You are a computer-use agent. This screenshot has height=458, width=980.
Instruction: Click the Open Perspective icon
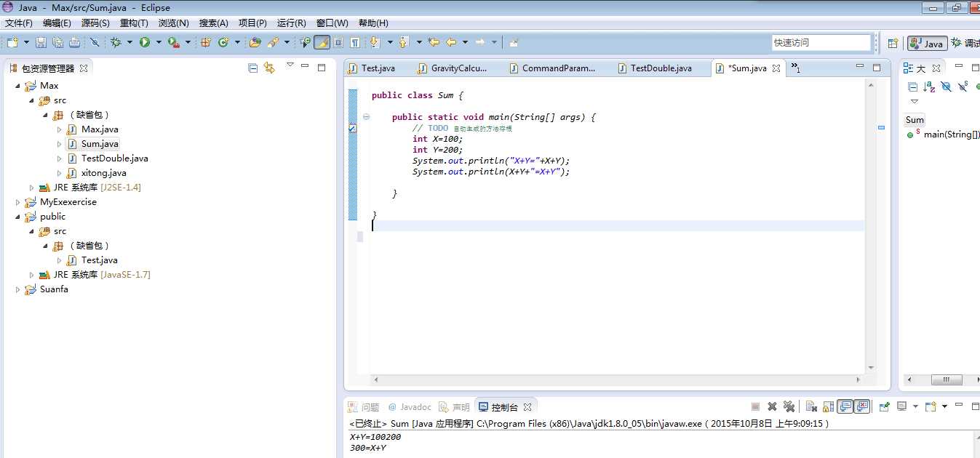893,43
